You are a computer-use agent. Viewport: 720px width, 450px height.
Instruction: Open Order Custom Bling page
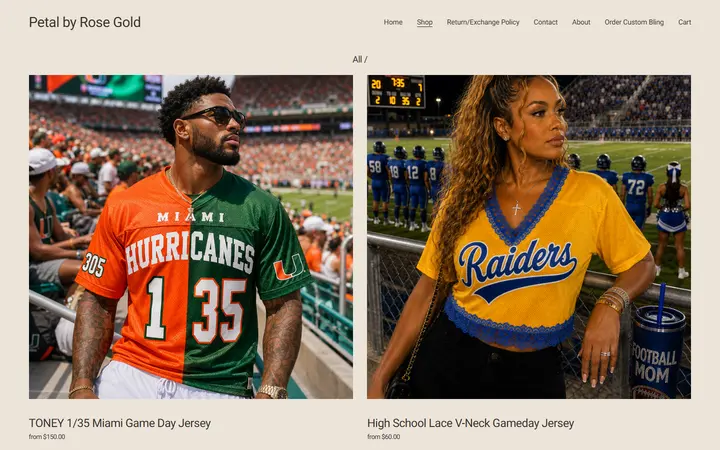tap(634, 22)
